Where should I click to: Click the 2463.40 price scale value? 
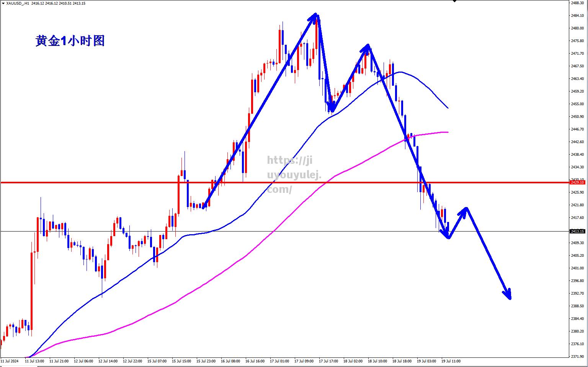(577, 79)
